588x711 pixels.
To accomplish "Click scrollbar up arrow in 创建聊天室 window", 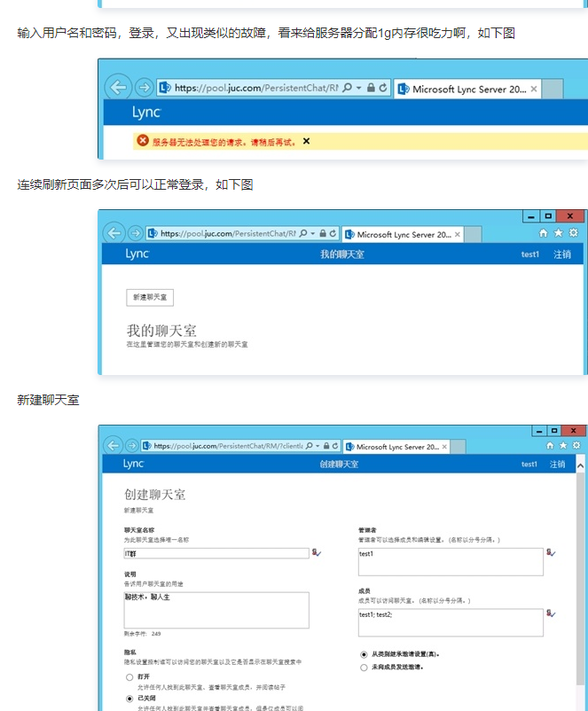I will point(580,465).
